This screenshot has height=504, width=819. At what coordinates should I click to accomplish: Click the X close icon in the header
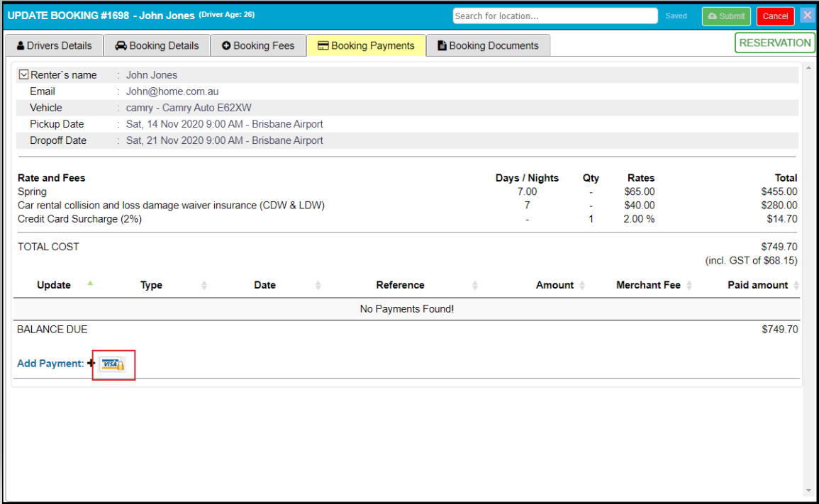pyautogui.click(x=808, y=15)
